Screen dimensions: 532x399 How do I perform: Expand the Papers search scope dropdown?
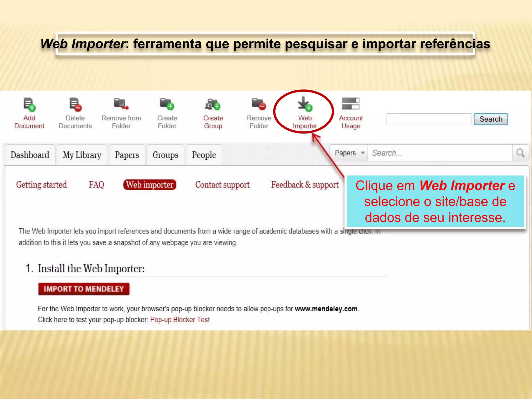coord(349,153)
